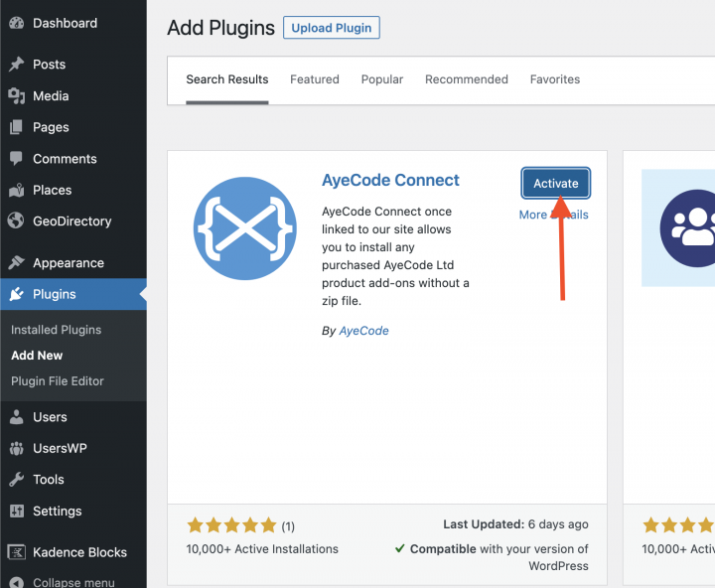This screenshot has height=588, width=715.
Task: Open the Recommended plugins tab
Action: (467, 79)
